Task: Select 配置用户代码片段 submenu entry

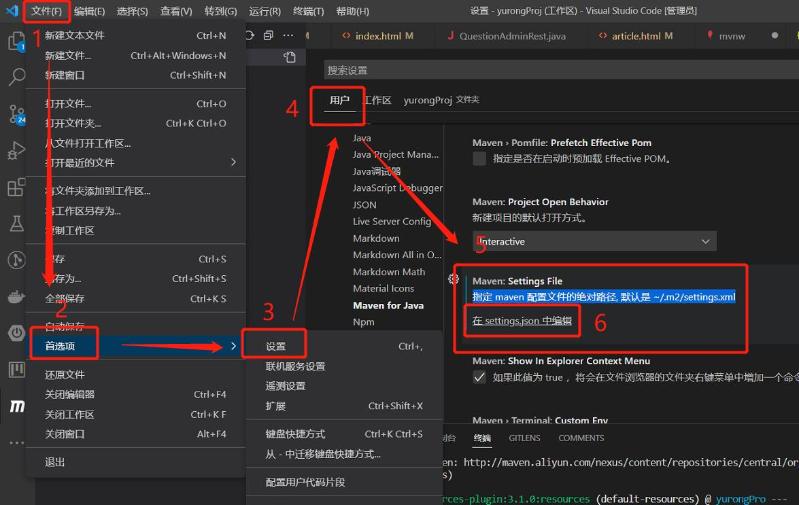Action: tap(344, 482)
